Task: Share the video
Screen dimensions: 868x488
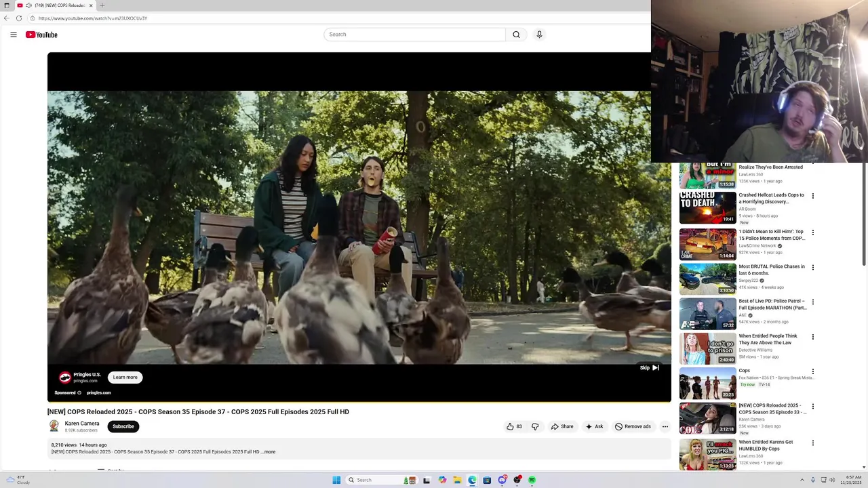Action: coord(562,426)
